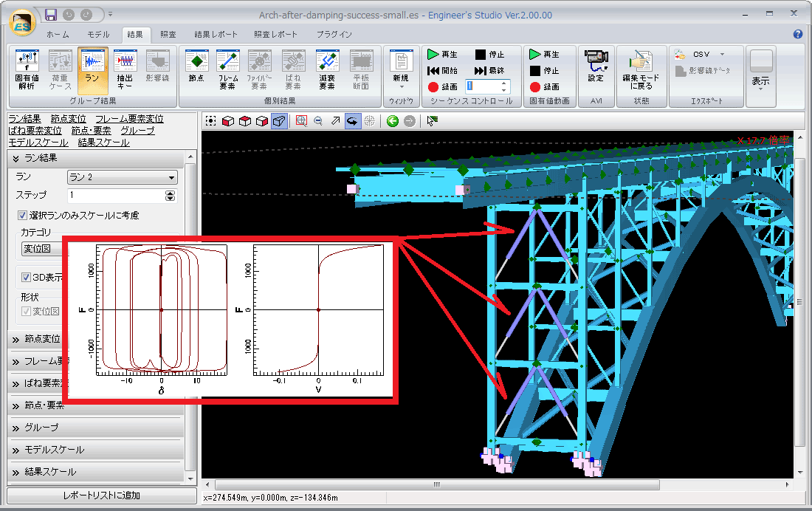Switch to the モデル tab
This screenshot has width=812, height=511.
98,34
